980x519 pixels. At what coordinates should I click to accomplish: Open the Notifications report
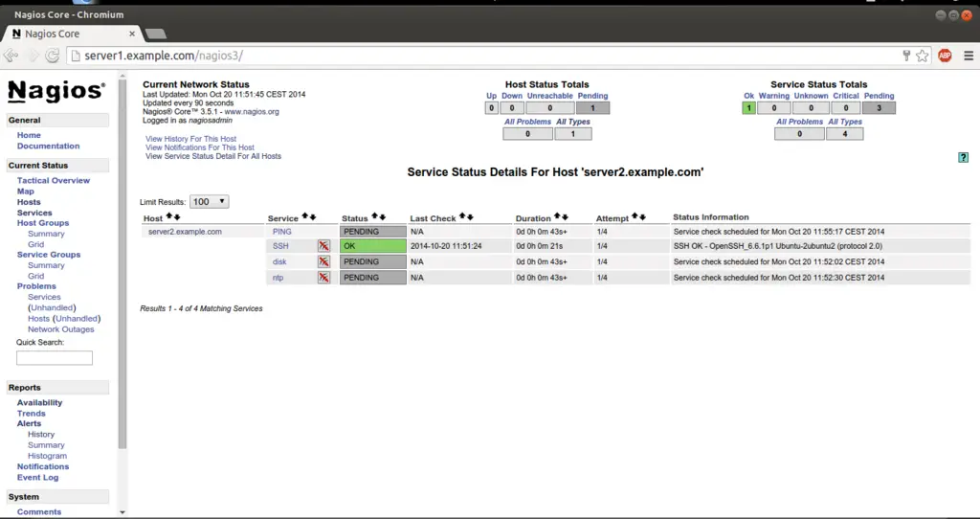pos(43,466)
